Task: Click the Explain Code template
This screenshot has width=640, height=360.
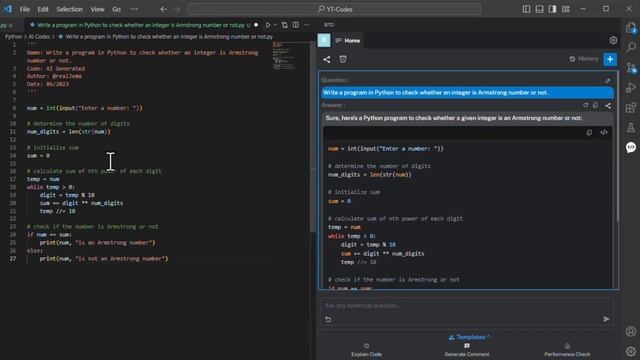Action: coord(367,350)
